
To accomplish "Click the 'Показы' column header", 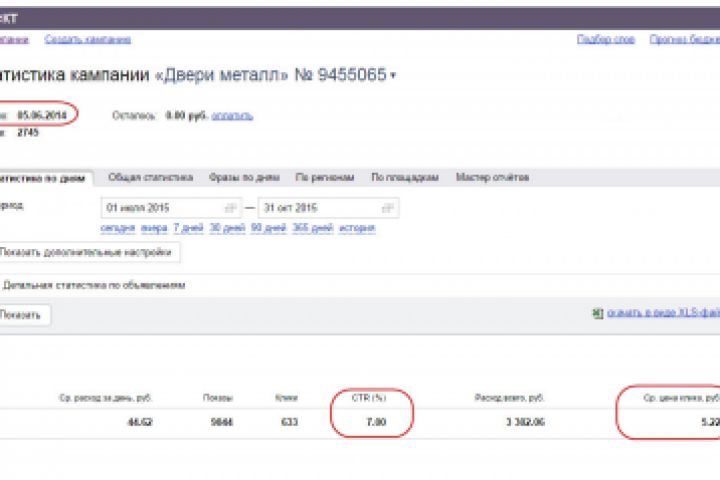I will 218,397.
